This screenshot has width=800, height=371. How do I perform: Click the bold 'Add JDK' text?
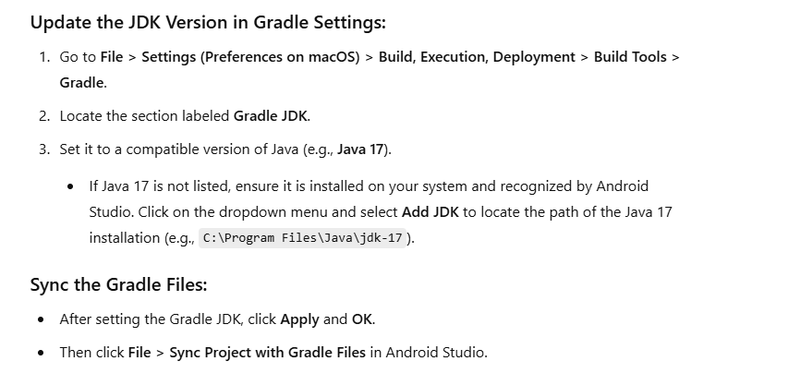(x=430, y=211)
